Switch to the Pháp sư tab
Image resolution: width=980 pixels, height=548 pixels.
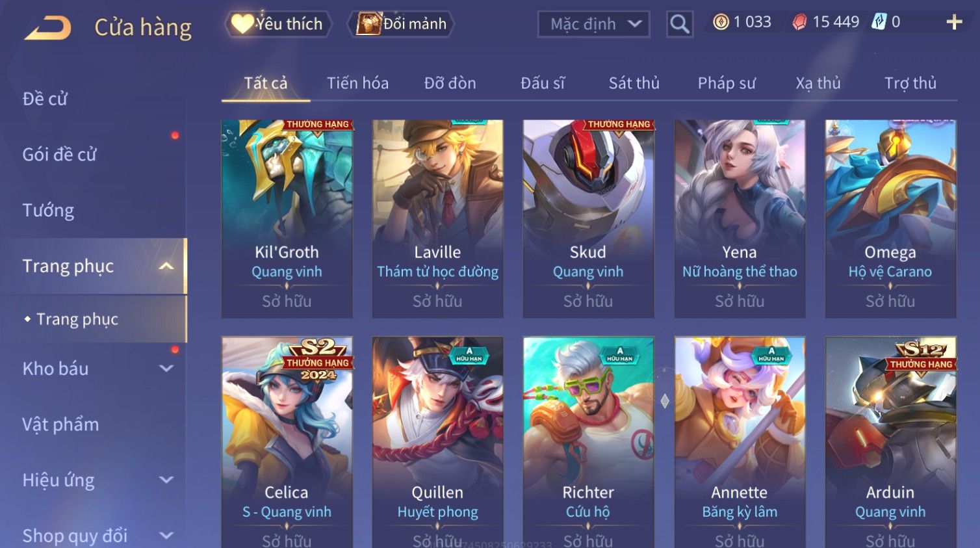(727, 83)
